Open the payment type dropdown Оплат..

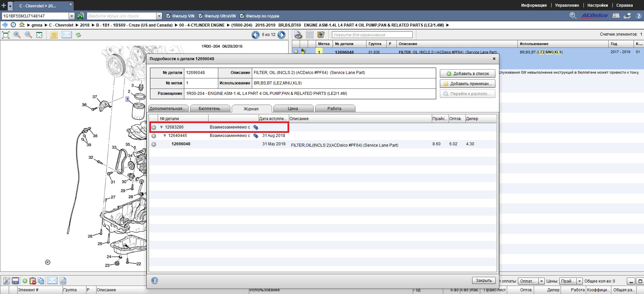[541, 281]
